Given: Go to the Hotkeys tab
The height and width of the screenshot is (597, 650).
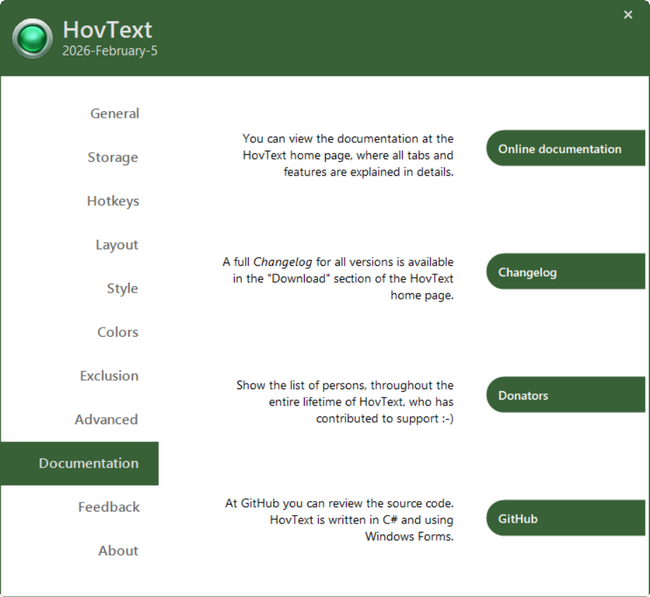Looking at the screenshot, I should coord(112,201).
